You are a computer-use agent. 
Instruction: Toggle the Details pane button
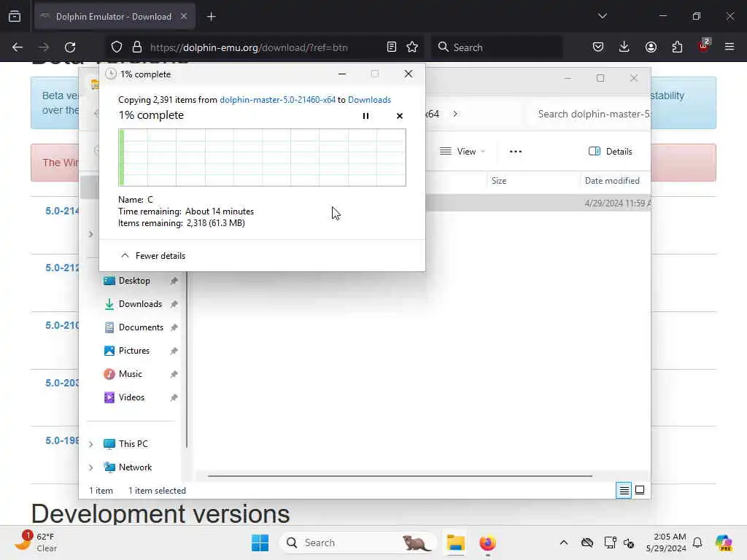click(611, 152)
